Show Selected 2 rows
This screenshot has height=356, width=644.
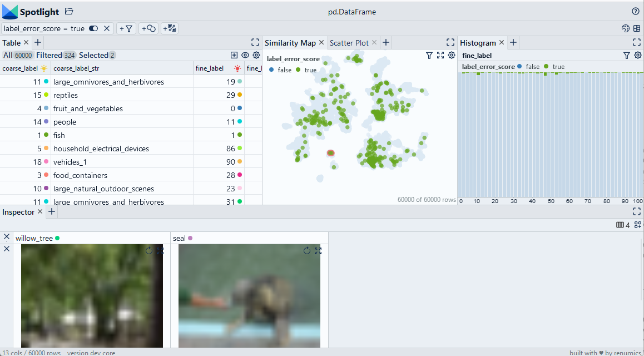(97, 55)
